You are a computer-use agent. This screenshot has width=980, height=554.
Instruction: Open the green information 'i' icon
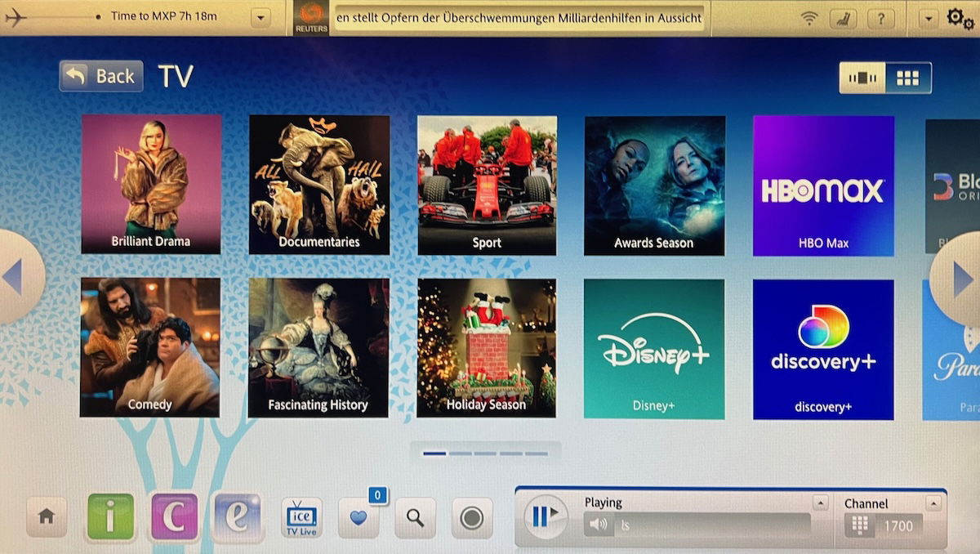click(110, 517)
